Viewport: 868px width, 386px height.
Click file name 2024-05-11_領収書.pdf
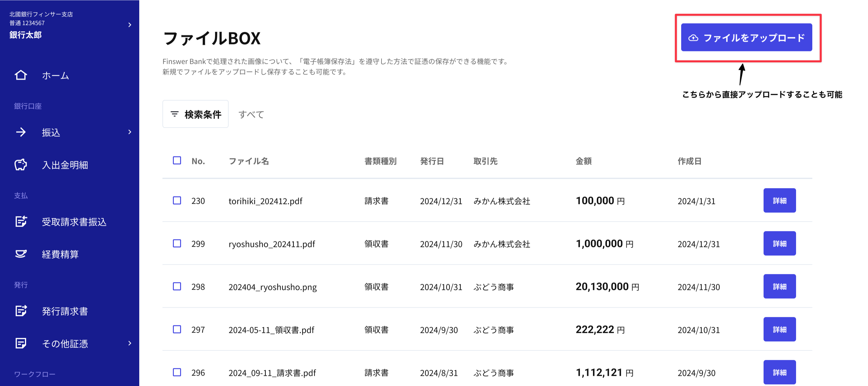271,330
